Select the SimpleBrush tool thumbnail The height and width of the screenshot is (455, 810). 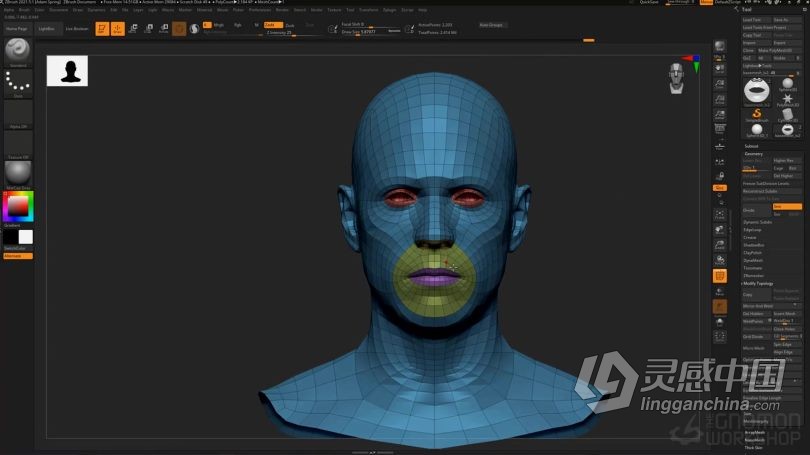point(757,115)
